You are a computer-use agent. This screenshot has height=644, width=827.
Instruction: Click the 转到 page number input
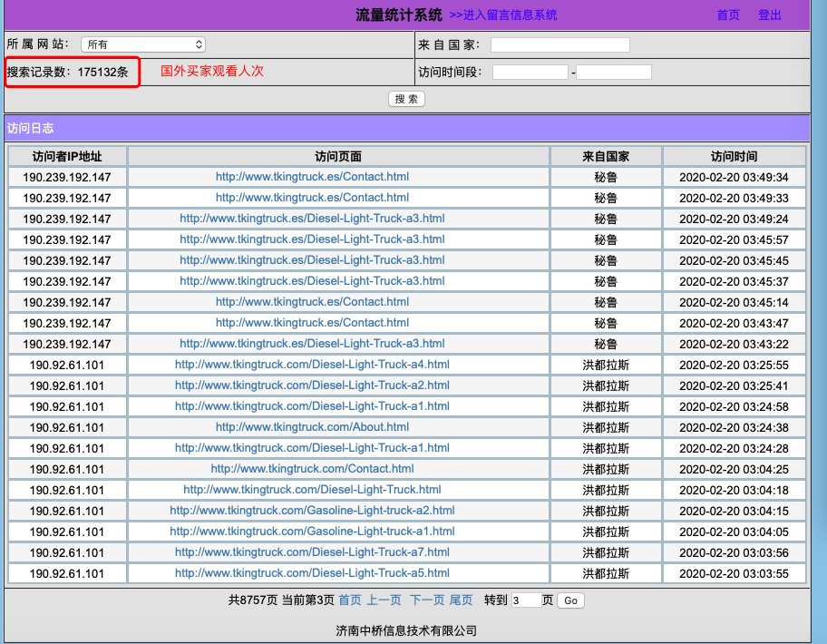[526, 600]
